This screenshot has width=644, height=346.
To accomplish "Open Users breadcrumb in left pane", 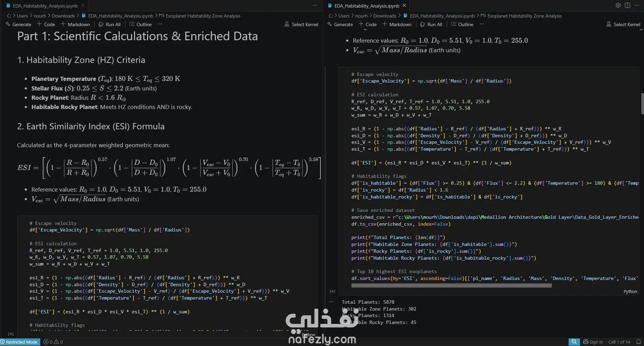I will tap(22, 16).
